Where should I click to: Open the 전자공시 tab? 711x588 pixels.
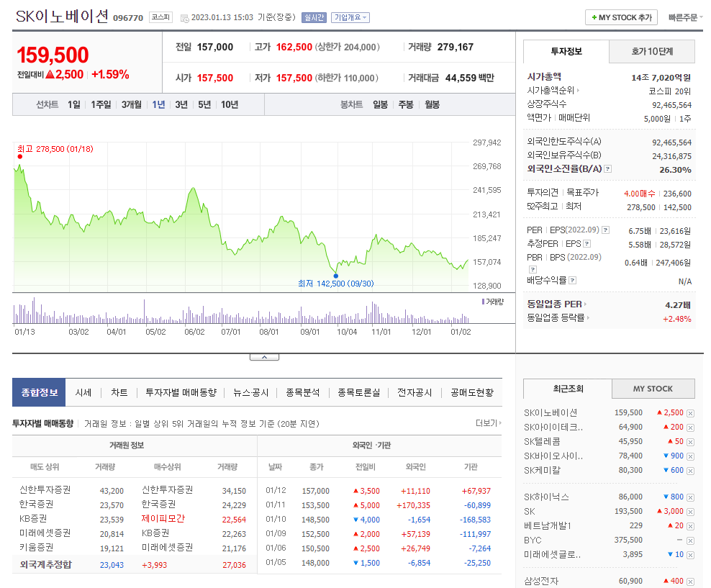point(415,393)
